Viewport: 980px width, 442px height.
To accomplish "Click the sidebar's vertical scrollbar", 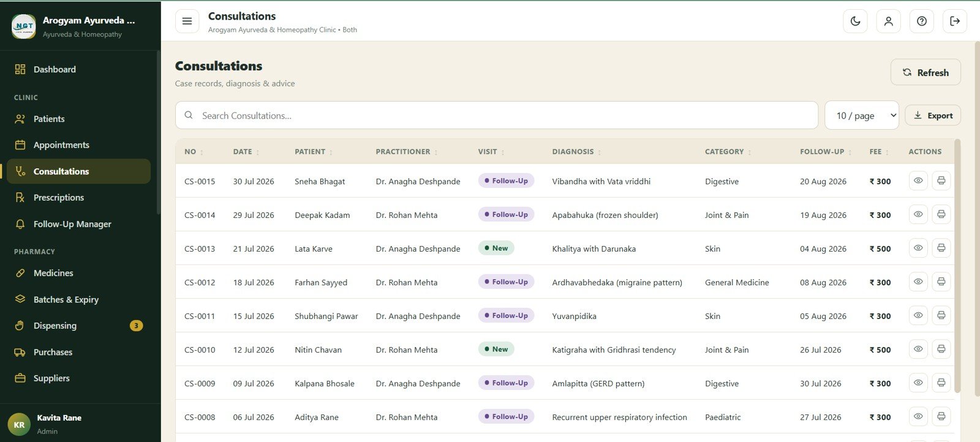I will [159, 132].
